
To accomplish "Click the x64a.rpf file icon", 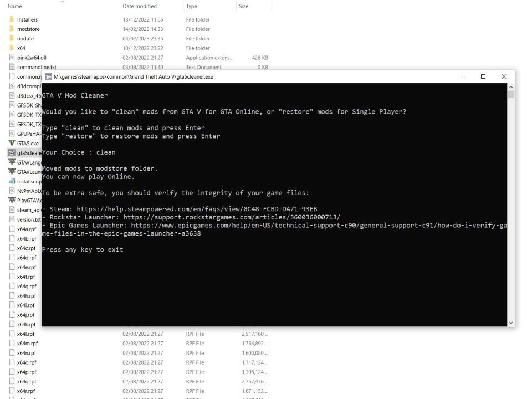I will tap(12, 229).
